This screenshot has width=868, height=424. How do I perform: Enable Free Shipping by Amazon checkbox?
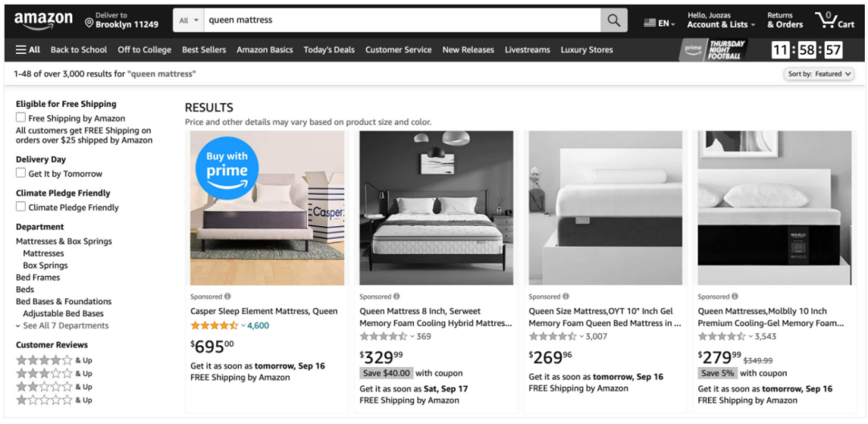(21, 117)
